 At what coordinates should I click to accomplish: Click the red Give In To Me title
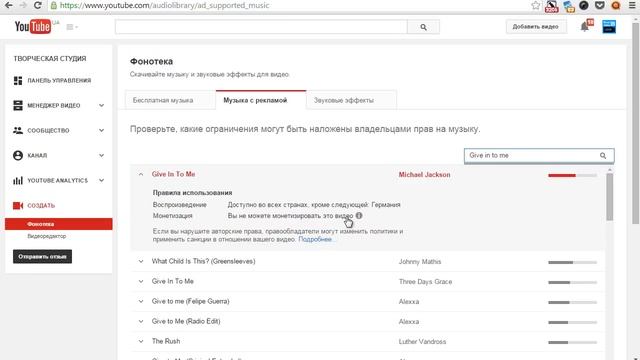(x=173, y=174)
